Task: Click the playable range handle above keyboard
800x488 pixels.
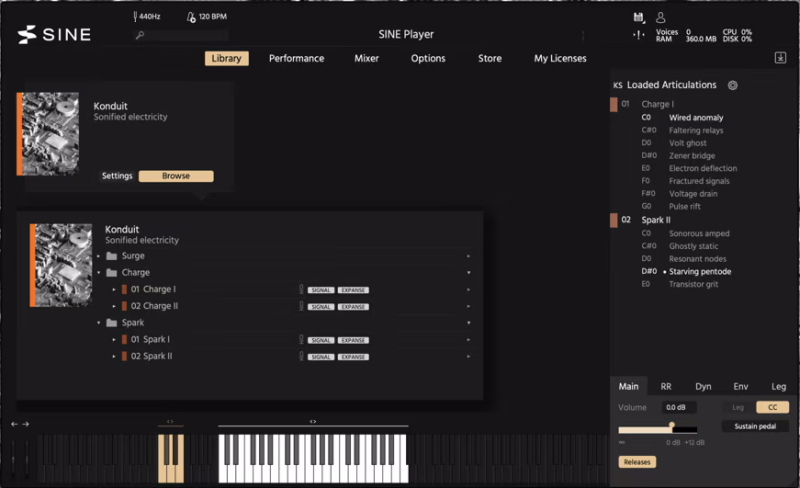Action: pos(313,422)
